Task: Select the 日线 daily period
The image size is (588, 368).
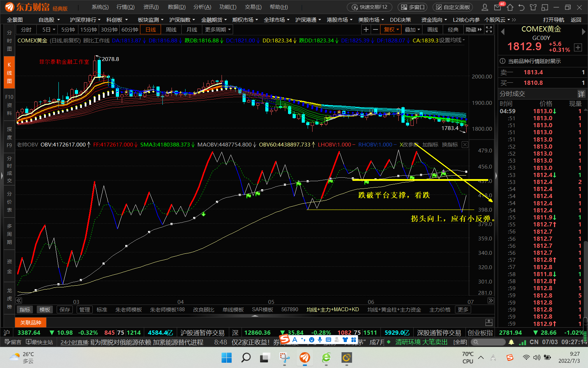Action: [150, 30]
